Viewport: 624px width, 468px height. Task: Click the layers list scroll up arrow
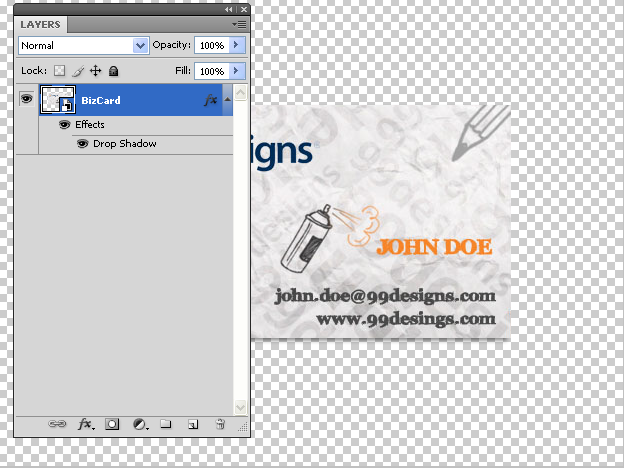pyautogui.click(x=240, y=93)
